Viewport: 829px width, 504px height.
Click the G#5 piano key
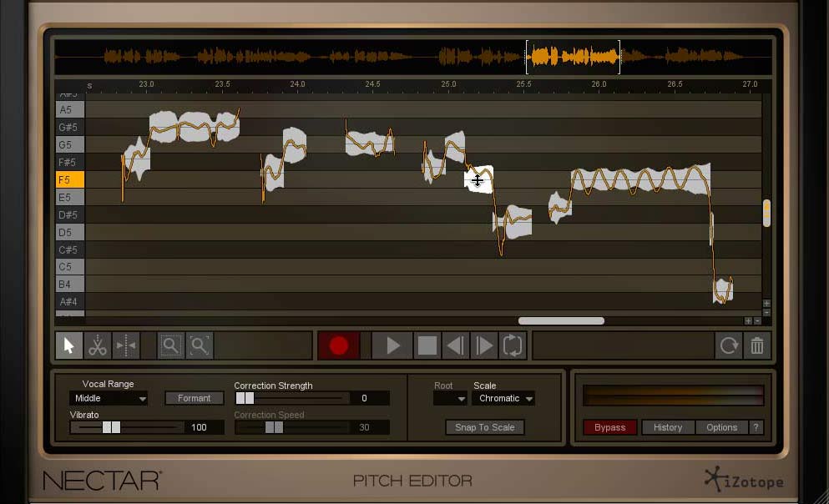(x=70, y=128)
